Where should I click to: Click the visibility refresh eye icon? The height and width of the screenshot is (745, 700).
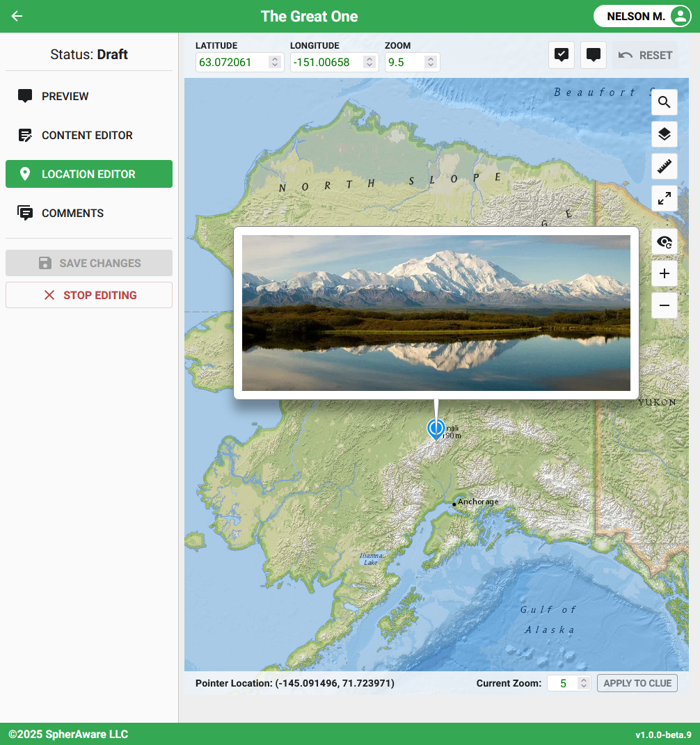[x=664, y=241]
